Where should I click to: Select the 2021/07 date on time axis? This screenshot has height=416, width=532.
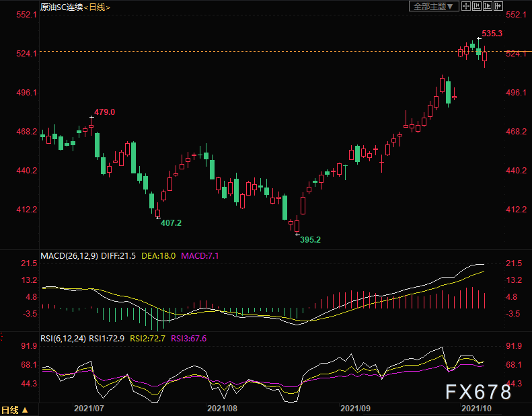[x=88, y=408]
